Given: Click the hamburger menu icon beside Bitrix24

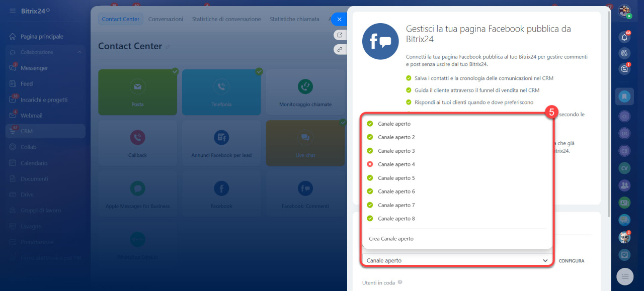Looking at the screenshot, I should pyautogui.click(x=12, y=11).
